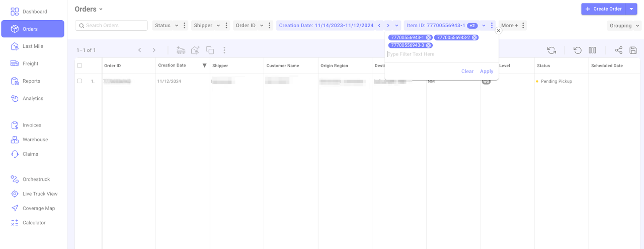This screenshot has height=249, width=644.
Task: Click the More + filter button
Action: point(509,25)
